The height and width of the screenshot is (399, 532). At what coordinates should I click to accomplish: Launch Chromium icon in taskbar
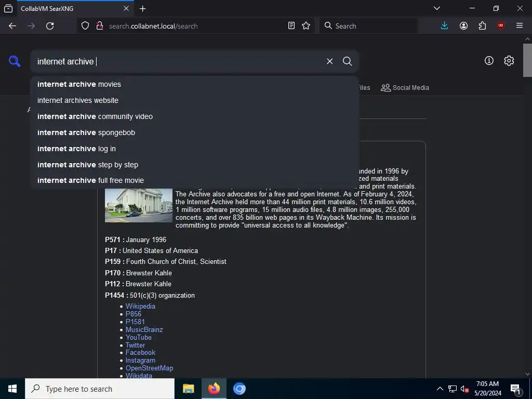239,389
